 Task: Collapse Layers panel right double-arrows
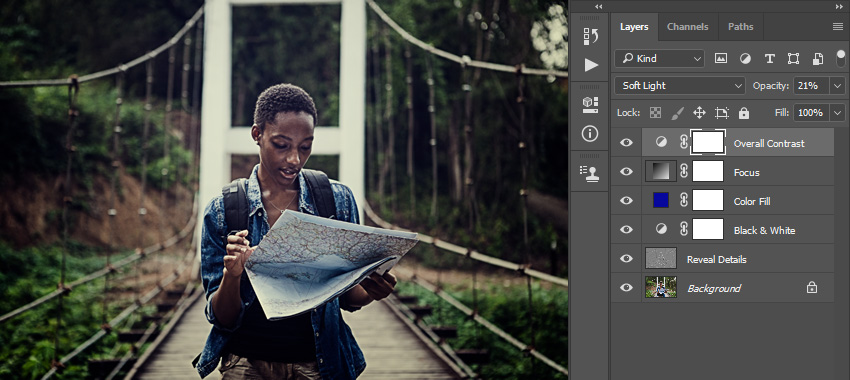pyautogui.click(x=839, y=7)
